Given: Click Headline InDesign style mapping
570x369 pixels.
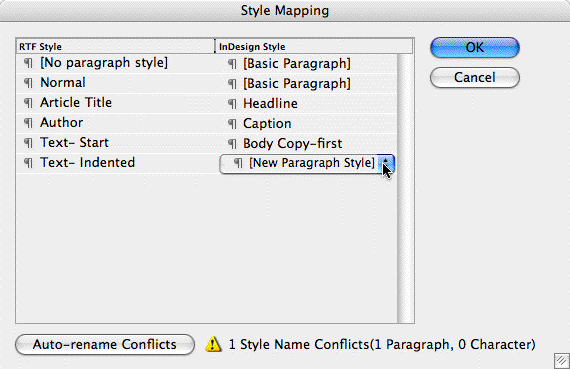Looking at the screenshot, I should point(270,104).
